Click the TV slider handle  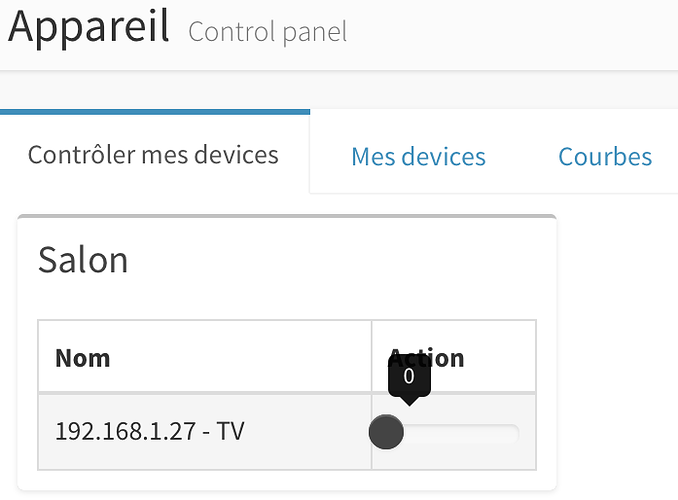point(386,432)
